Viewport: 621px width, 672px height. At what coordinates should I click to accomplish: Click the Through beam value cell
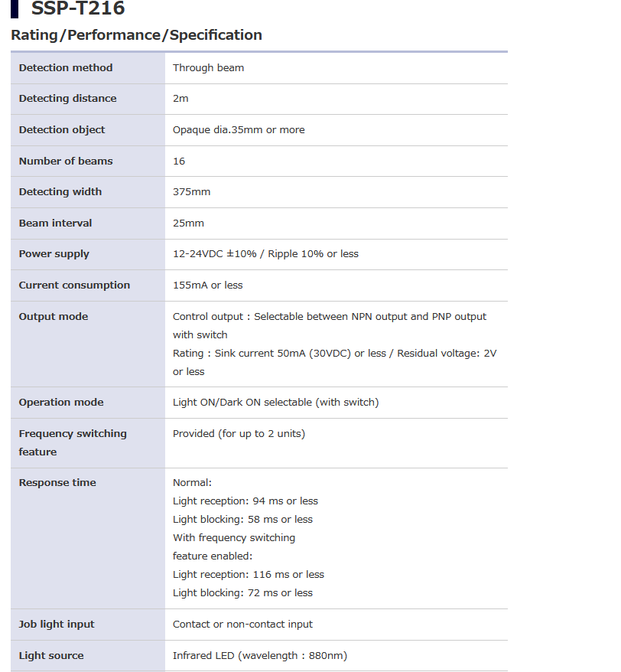[x=208, y=68]
